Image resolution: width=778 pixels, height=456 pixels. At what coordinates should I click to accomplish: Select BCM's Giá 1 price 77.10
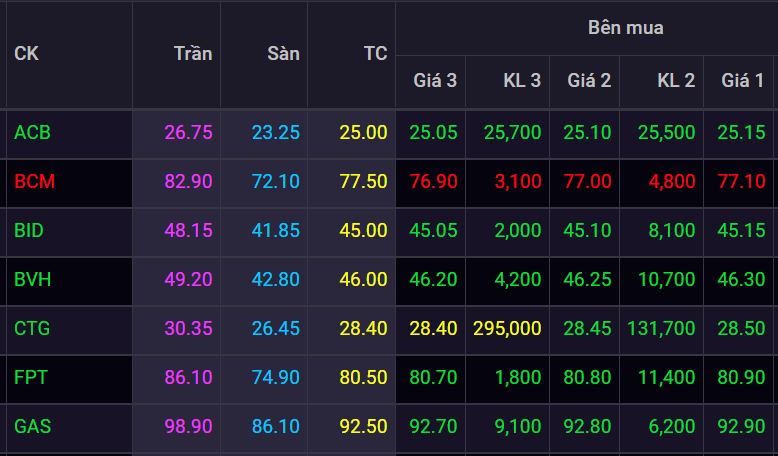tap(742, 181)
